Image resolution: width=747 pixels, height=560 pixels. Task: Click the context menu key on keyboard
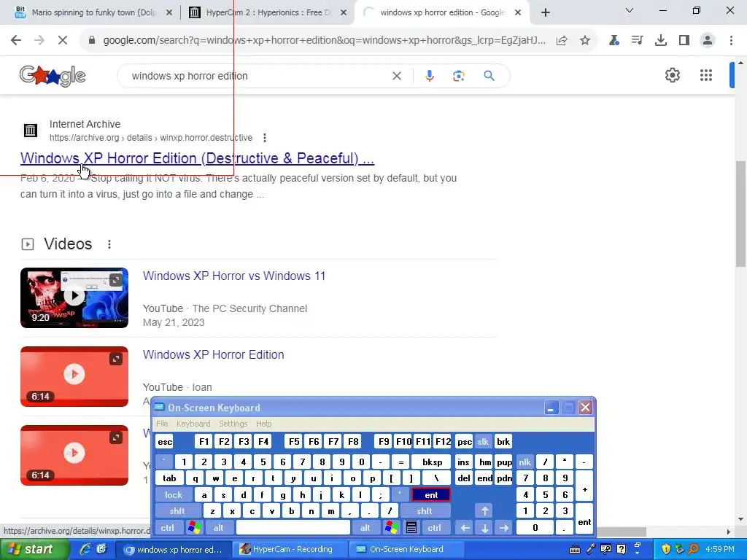coord(411,528)
